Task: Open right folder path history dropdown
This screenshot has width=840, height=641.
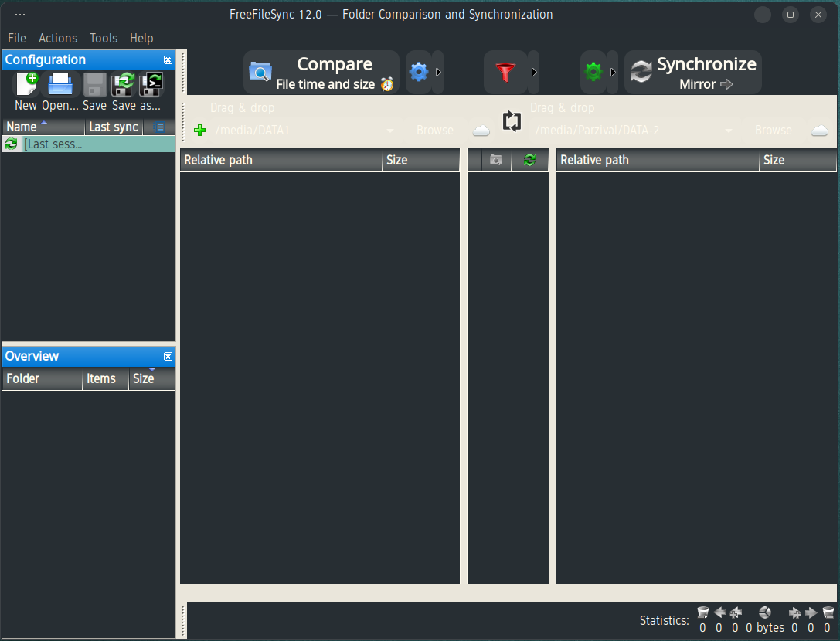Action: click(x=729, y=130)
